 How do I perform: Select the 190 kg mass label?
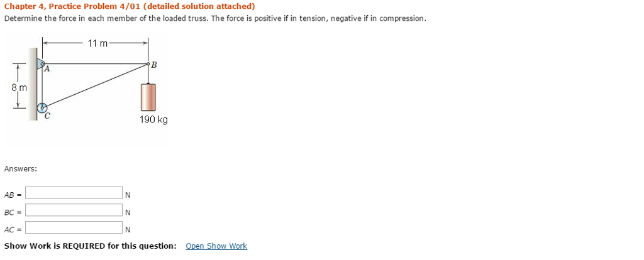pyautogui.click(x=153, y=119)
